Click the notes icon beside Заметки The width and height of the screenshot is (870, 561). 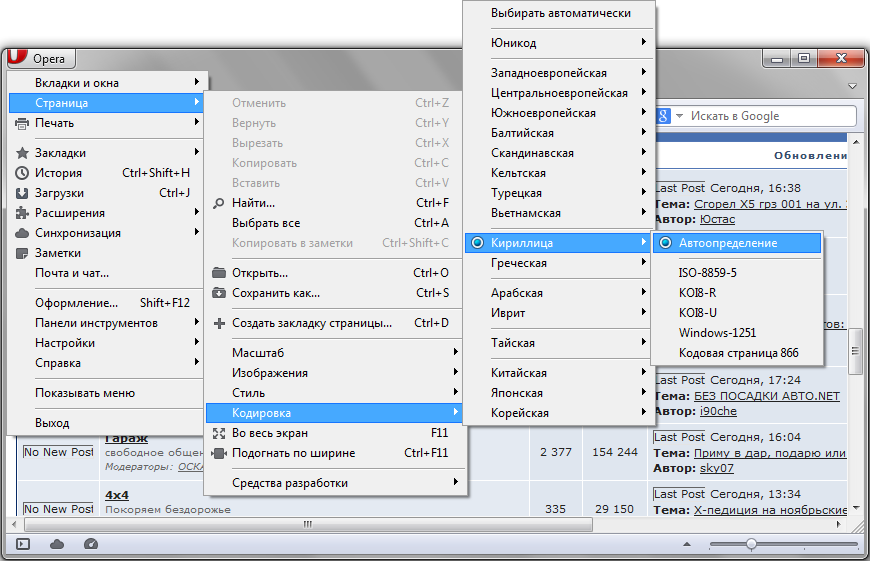22,254
